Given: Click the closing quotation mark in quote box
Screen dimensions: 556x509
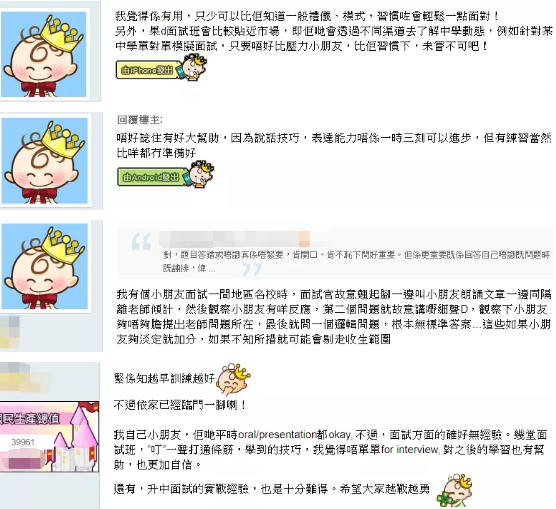Looking at the screenshot, I should tap(252, 270).
